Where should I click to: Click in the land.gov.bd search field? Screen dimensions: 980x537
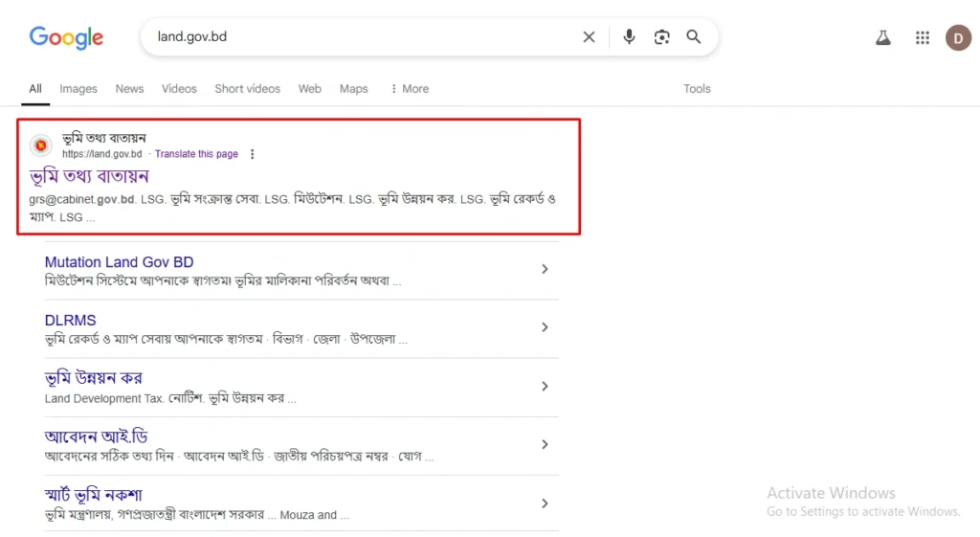[x=363, y=37]
